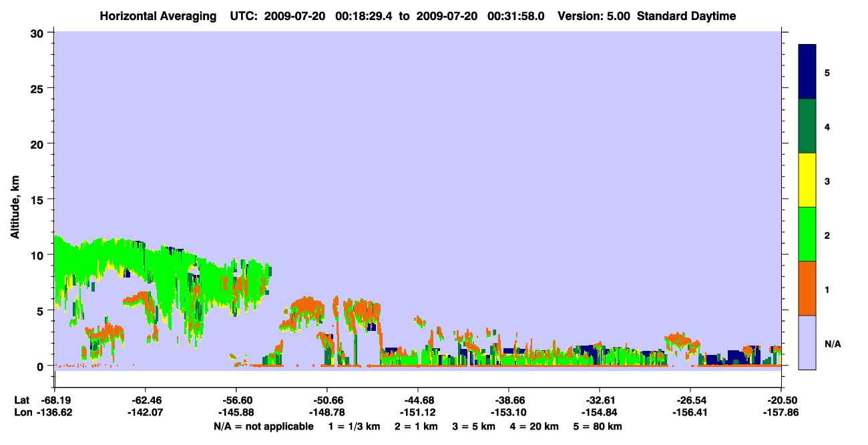Click the 'Lat' row label
Image resolution: width=868 pixels, height=445 pixels.
tap(22, 400)
